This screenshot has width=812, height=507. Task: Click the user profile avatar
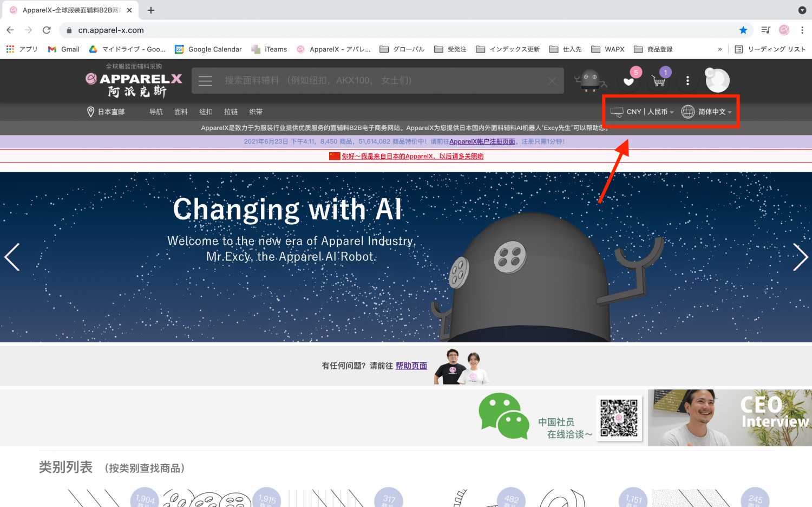(718, 81)
